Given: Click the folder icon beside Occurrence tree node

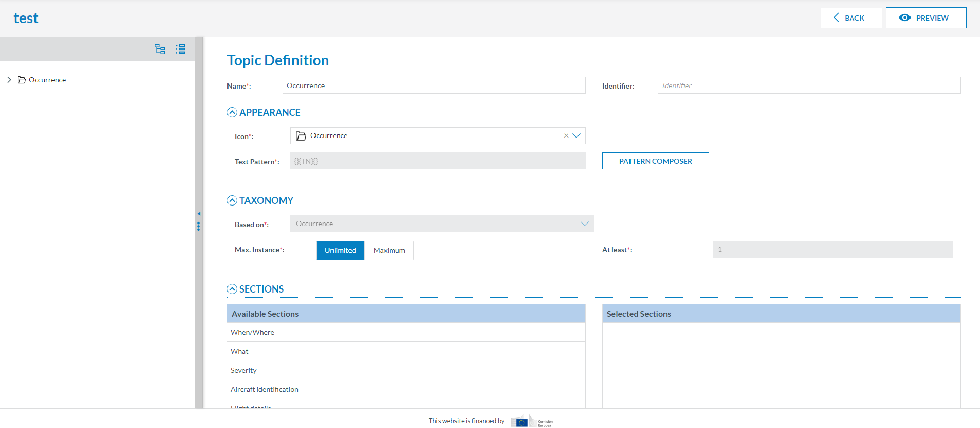Looking at the screenshot, I should tap(22, 80).
